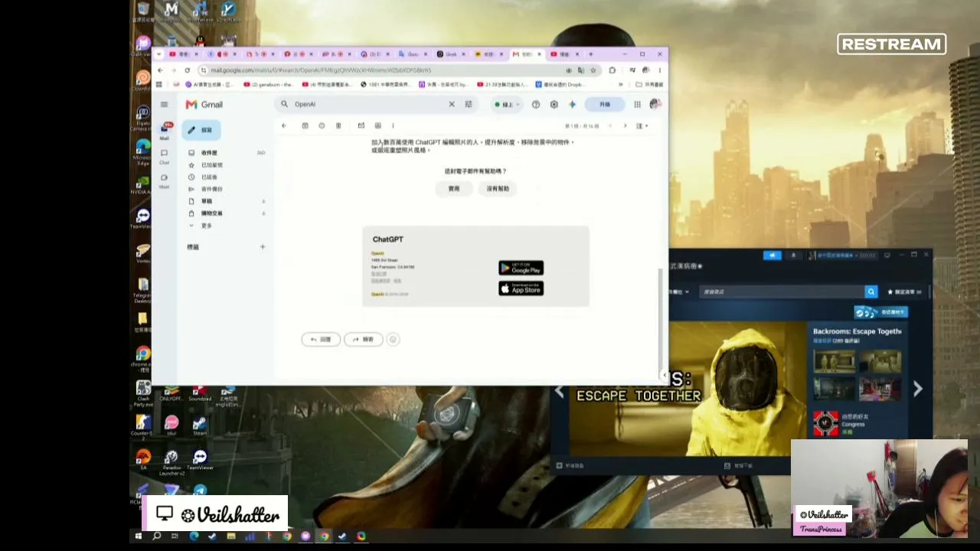Forward the ChatGPT email

click(x=363, y=339)
